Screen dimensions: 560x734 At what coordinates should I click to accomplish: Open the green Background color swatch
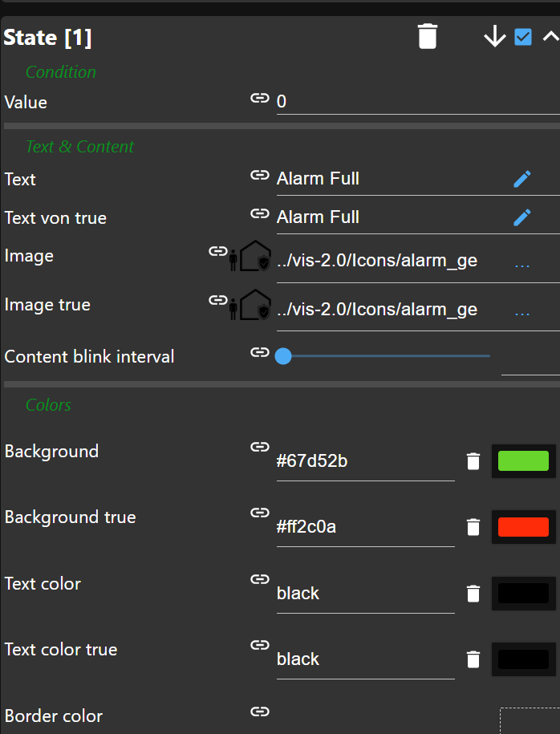point(523,461)
